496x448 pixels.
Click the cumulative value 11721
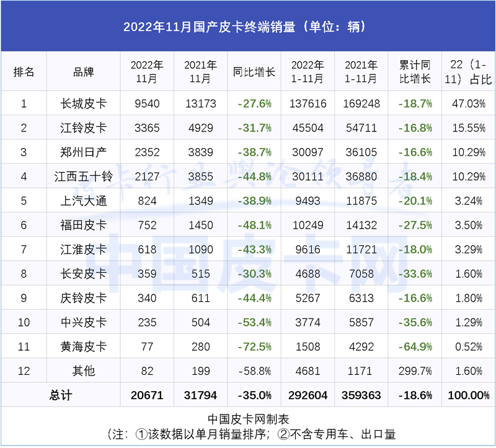361,250
